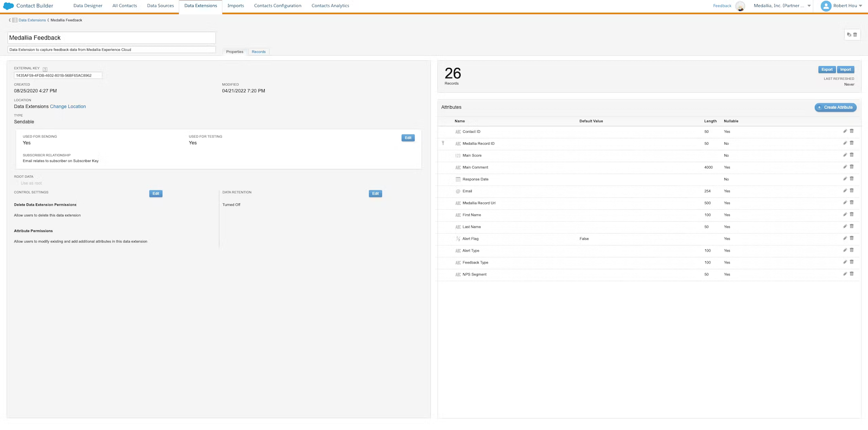Delete the Email attribute using trash icon
868x430 pixels.
tap(852, 191)
